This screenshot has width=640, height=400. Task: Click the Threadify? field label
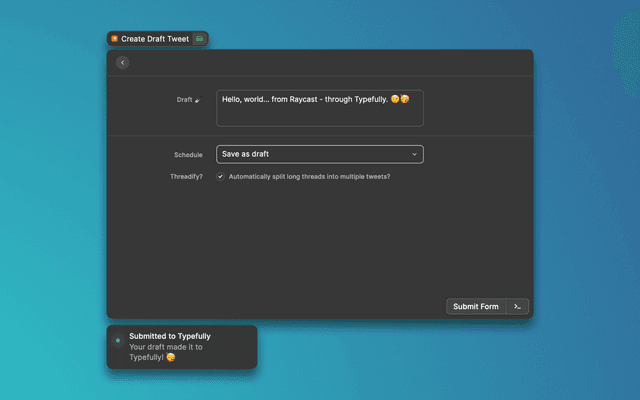(186, 176)
